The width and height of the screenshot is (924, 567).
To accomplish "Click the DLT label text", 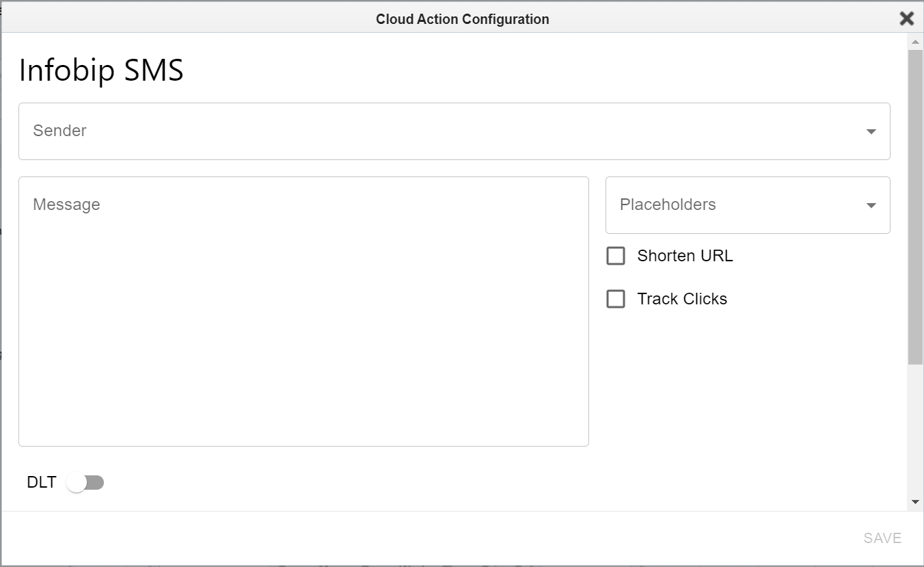I will (41, 482).
